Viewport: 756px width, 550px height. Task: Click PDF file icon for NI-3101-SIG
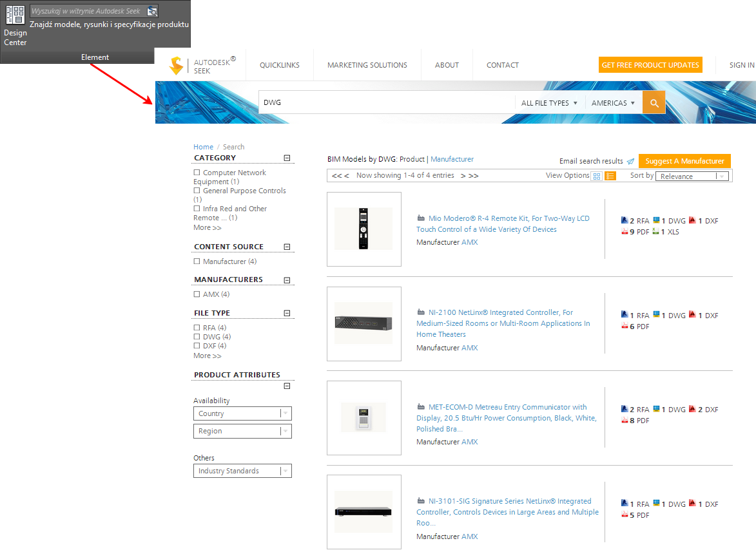pos(625,515)
